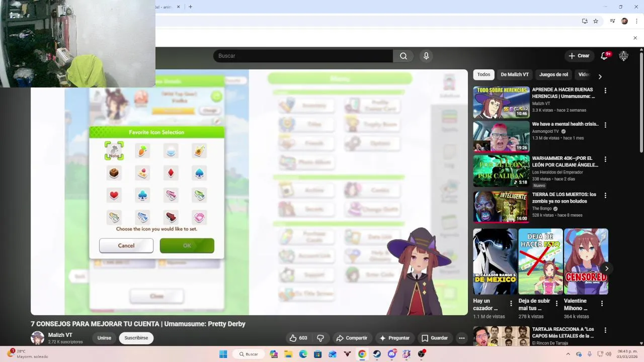Like the video with 603 likes
Screen dimensions: 644x362
click(x=298, y=338)
